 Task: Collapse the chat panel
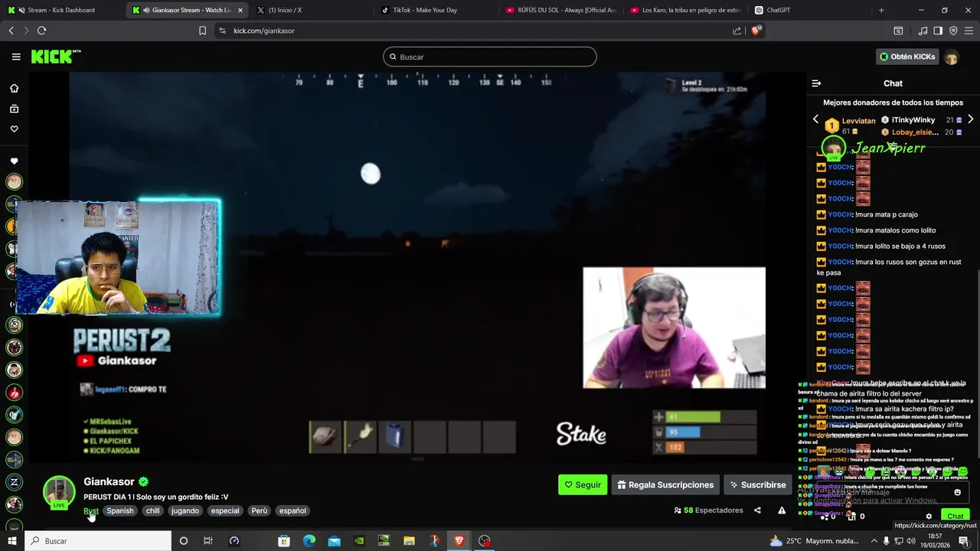click(x=816, y=83)
